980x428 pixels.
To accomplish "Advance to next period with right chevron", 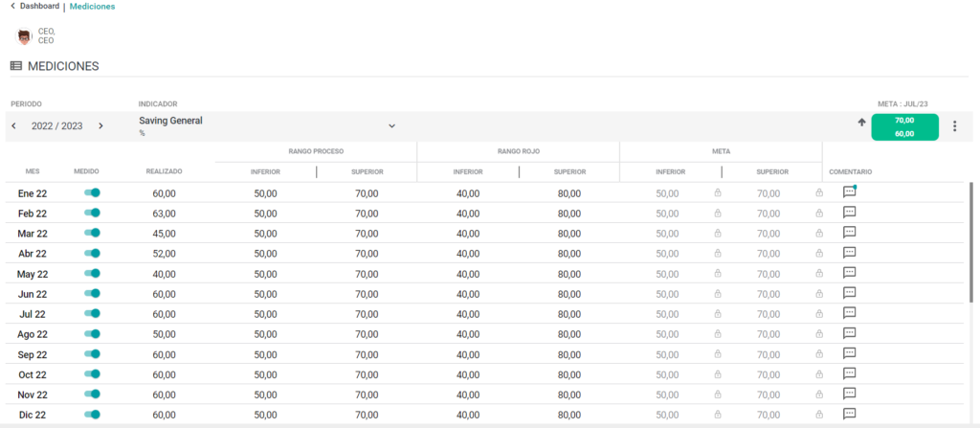I will (x=100, y=125).
